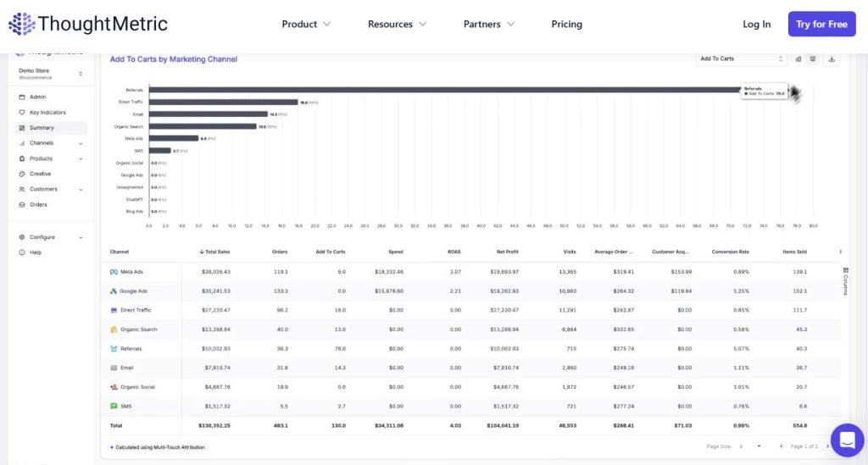868x465 pixels.
Task: Click the ThoughtMetric logo in the header
Action: tap(87, 24)
